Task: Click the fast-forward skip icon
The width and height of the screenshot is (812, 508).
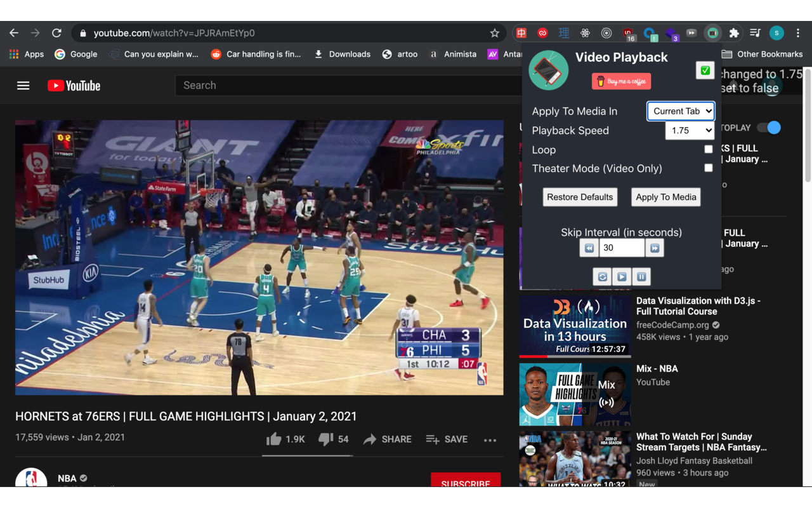Action: (x=654, y=248)
